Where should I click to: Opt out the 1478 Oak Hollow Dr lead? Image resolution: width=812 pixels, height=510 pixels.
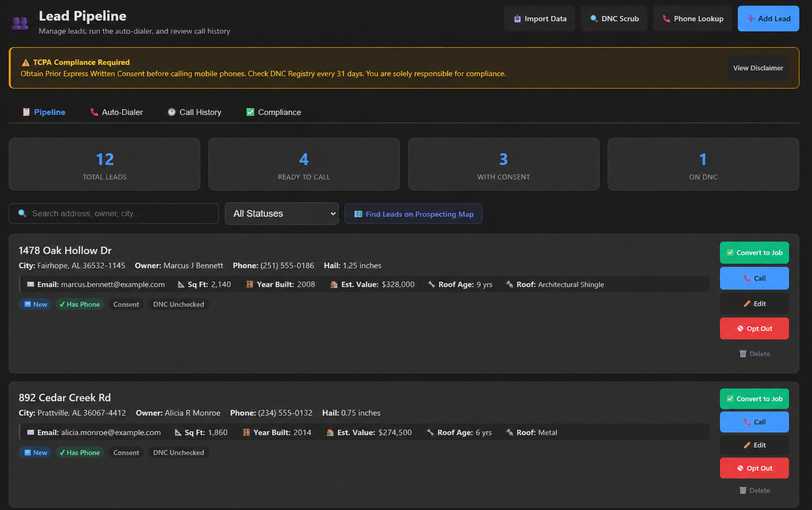point(754,328)
